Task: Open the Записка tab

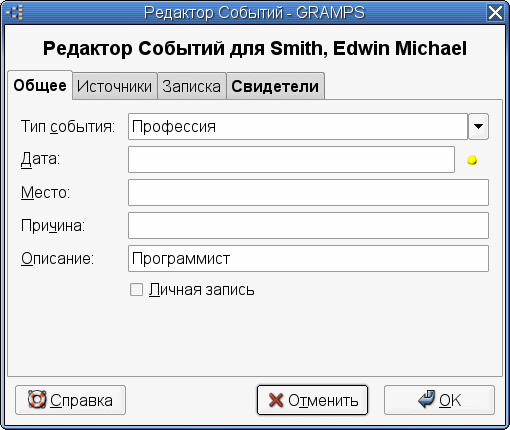Action: (192, 86)
